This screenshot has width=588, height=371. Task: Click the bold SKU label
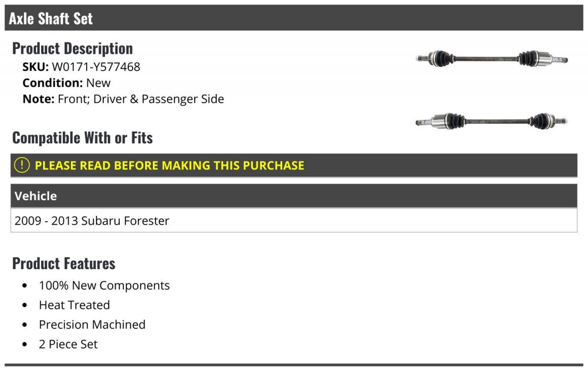[35, 67]
